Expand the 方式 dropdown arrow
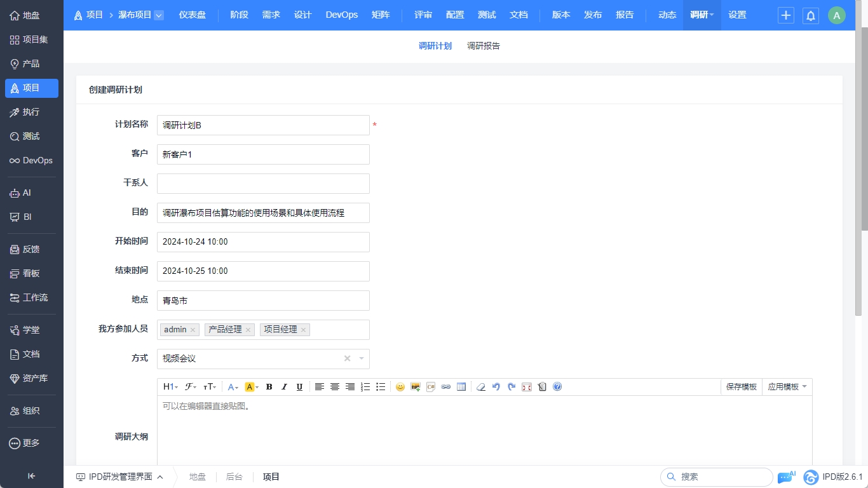 click(362, 358)
